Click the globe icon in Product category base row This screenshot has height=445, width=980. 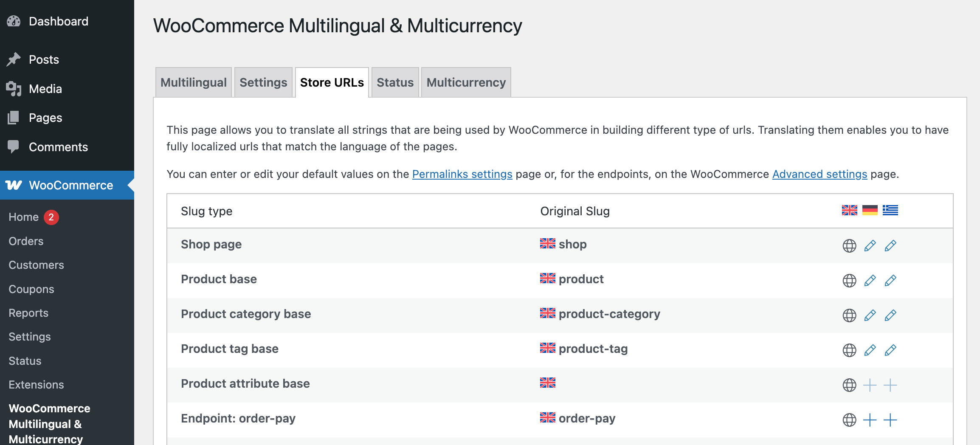[x=849, y=315]
